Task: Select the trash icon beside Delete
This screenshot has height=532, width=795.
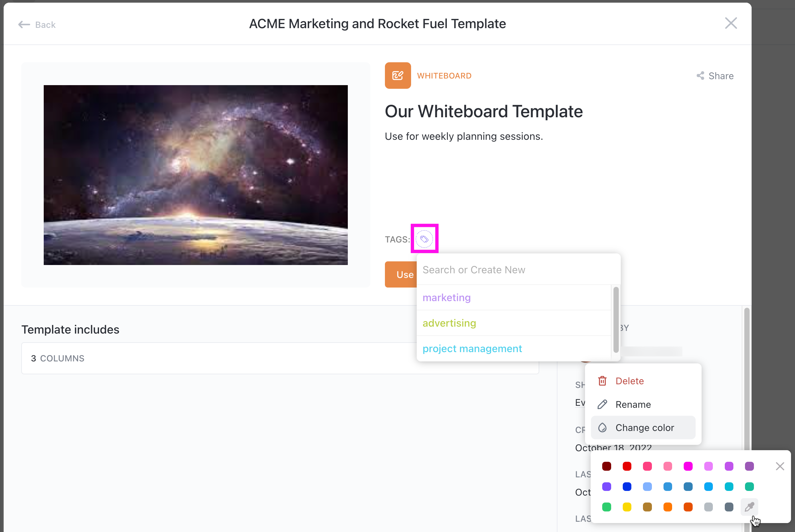Action: coord(603,381)
